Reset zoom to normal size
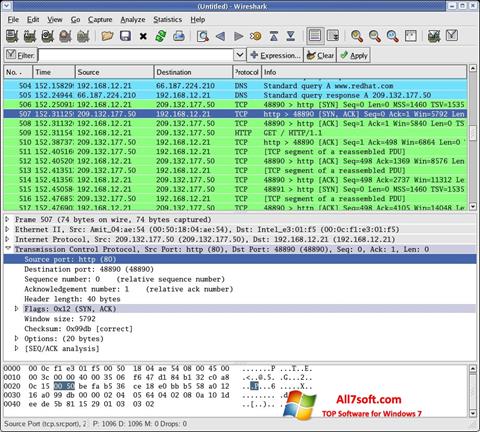This screenshot has width=480, height=432. [x=393, y=36]
